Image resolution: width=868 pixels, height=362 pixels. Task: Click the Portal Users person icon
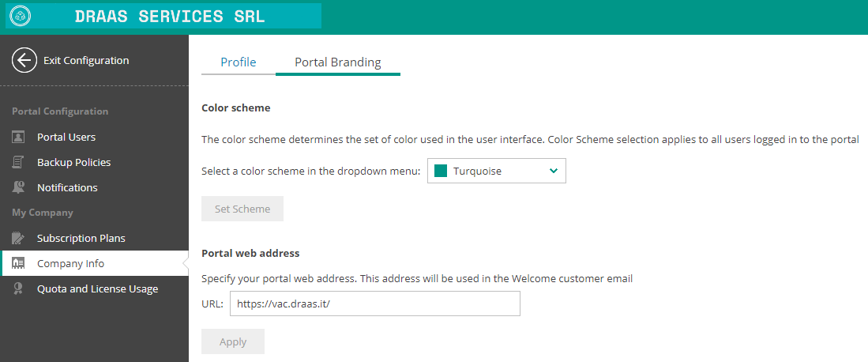tap(18, 137)
